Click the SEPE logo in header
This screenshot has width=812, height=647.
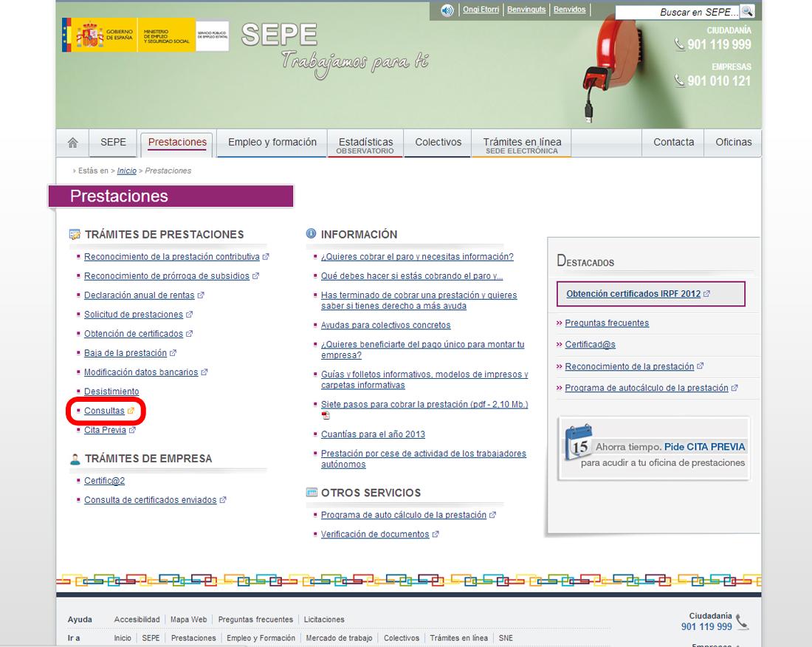tap(279, 35)
